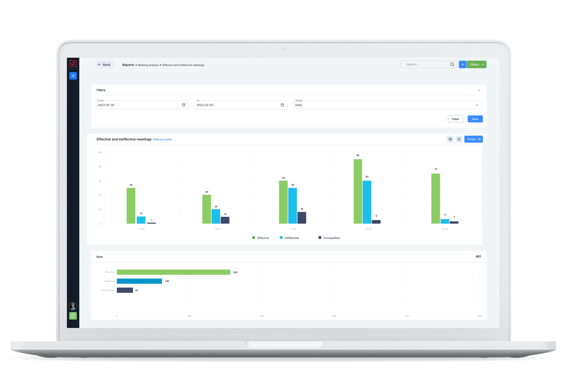Click the Unclassified sum bar 35
The image size is (569, 392).
coord(125,290)
